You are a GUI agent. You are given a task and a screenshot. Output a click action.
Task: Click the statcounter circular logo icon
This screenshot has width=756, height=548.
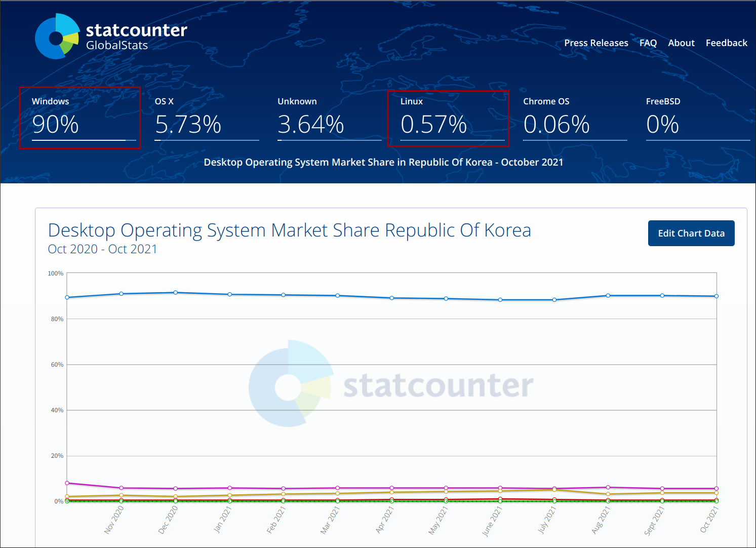coord(57,36)
